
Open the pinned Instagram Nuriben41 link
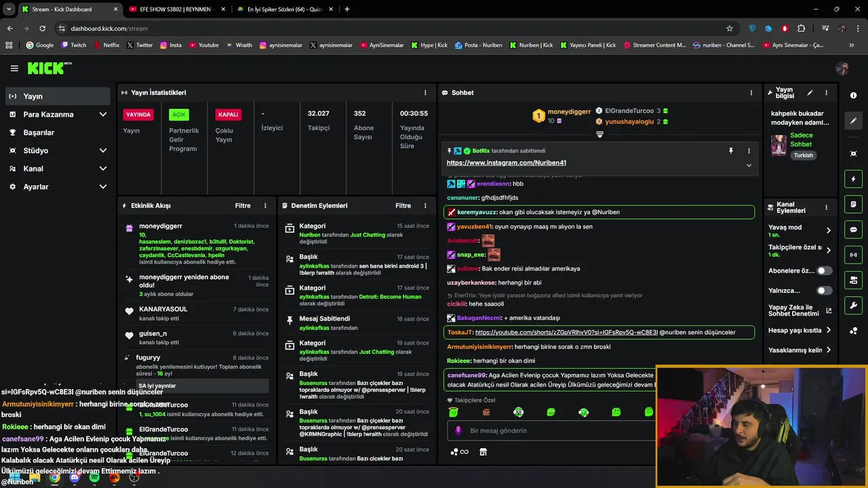[x=506, y=163]
